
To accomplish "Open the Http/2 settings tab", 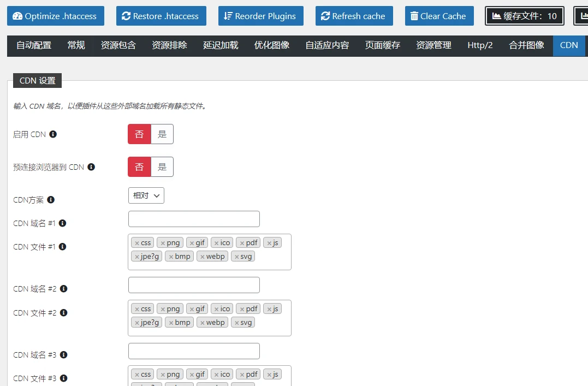I will (x=479, y=45).
